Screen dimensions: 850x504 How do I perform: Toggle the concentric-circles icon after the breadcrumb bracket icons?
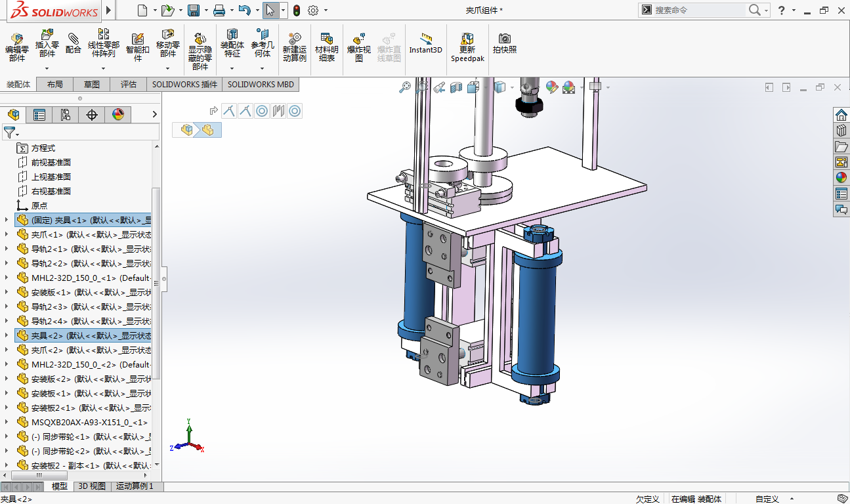pyautogui.click(x=262, y=111)
